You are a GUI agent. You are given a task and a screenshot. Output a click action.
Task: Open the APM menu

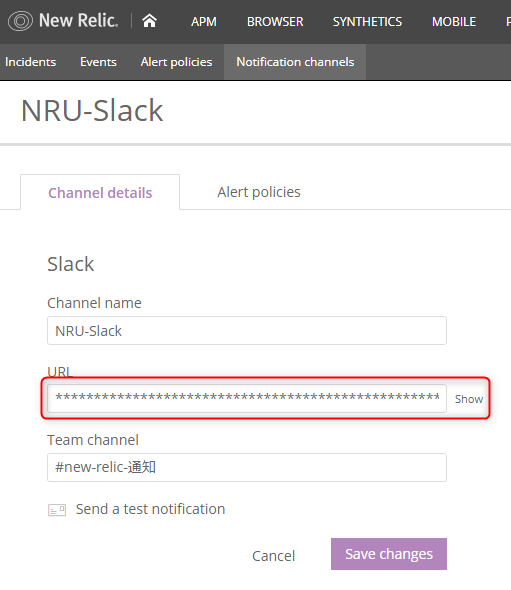click(204, 22)
